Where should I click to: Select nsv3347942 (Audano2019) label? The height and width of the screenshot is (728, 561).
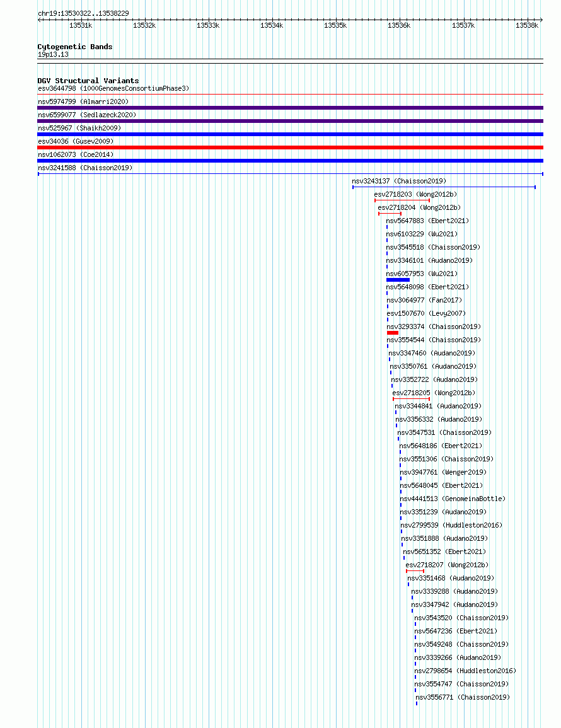(454, 604)
